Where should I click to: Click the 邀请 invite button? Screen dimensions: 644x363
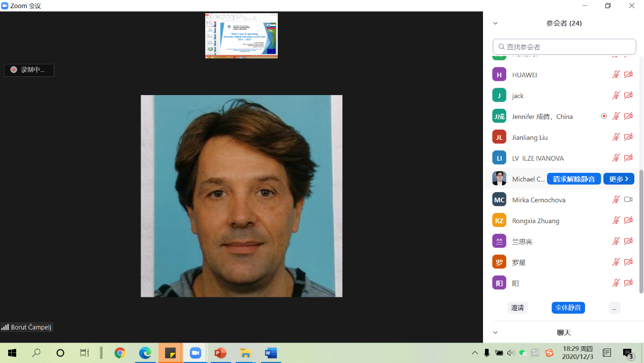tap(517, 308)
